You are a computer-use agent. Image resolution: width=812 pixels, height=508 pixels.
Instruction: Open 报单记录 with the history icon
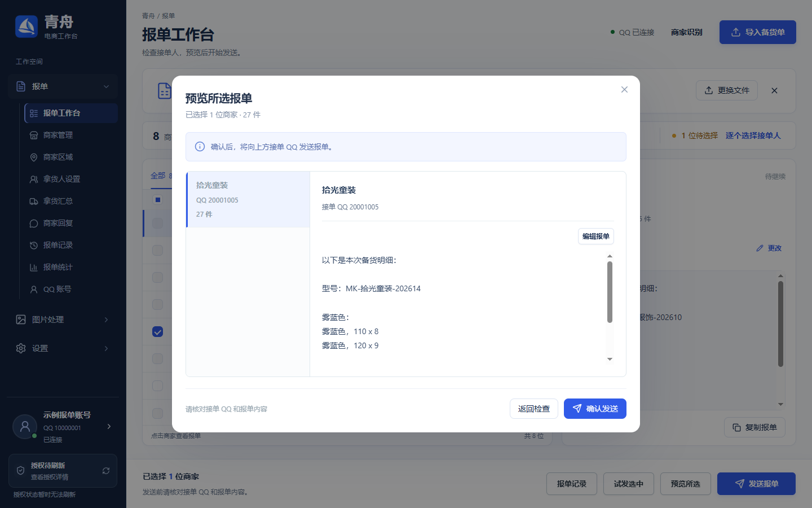[71, 245]
